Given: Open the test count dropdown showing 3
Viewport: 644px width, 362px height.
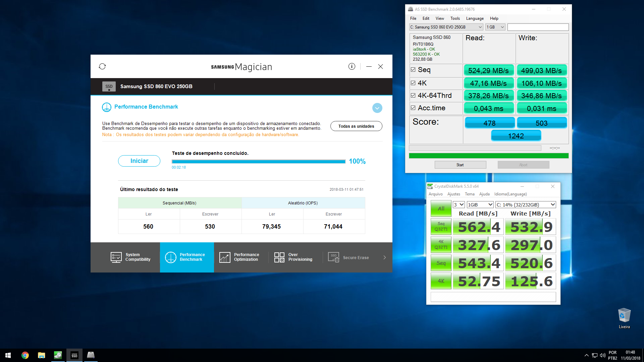Looking at the screenshot, I should click(x=459, y=205).
